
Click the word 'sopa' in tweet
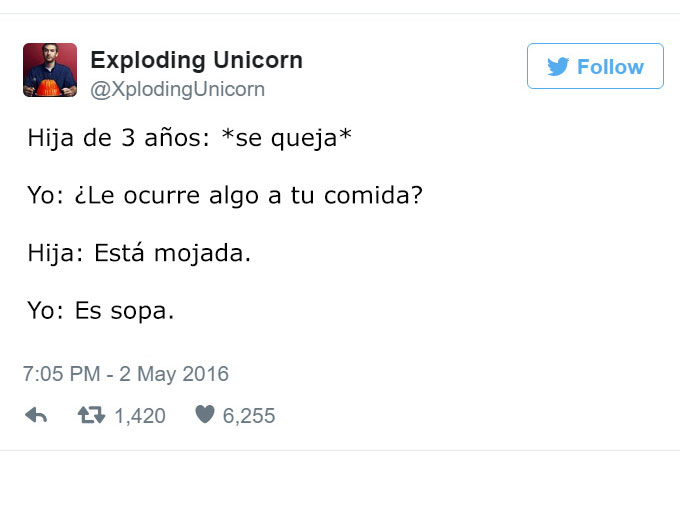click(138, 312)
